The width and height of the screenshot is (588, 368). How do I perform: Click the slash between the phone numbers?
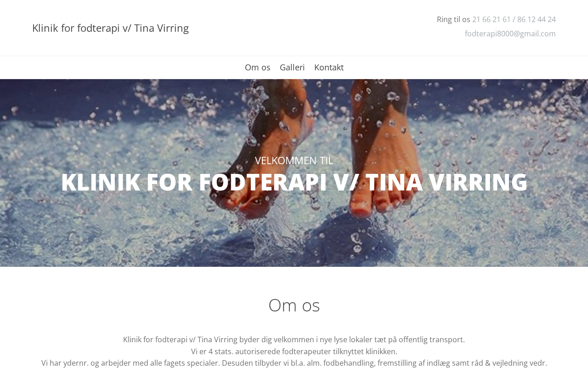click(x=514, y=19)
